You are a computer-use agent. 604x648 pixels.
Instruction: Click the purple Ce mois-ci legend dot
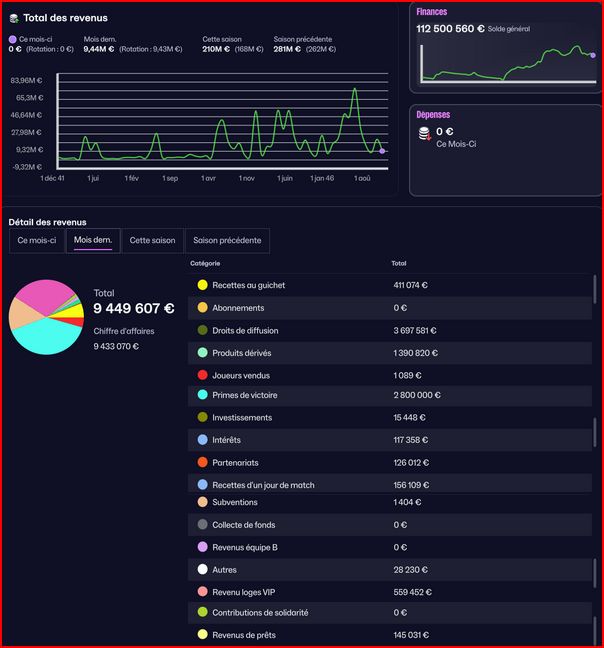point(12,39)
